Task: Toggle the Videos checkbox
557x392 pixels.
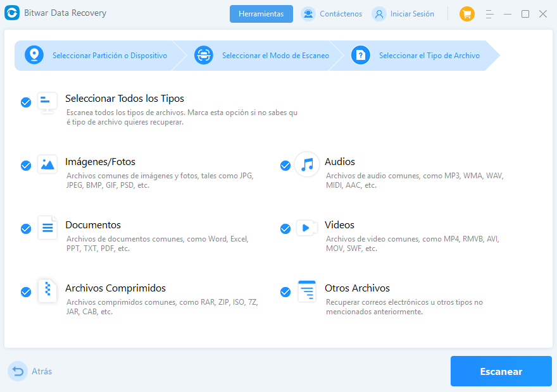Action: point(285,229)
